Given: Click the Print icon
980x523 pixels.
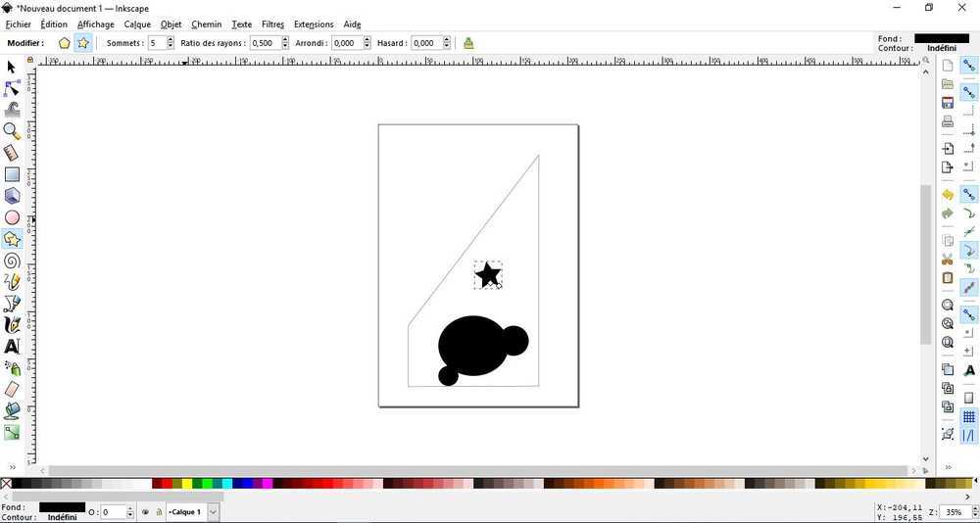Looking at the screenshot, I should 948,121.
